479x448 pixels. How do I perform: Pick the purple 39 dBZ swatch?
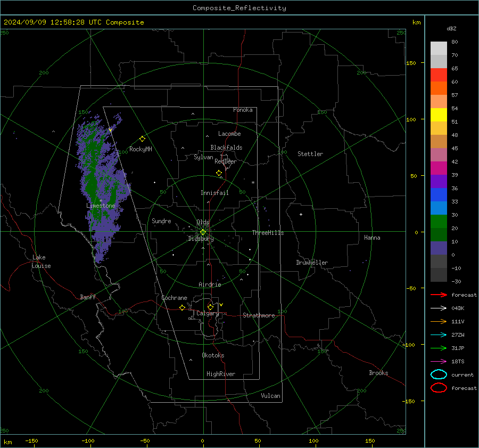[439, 181]
